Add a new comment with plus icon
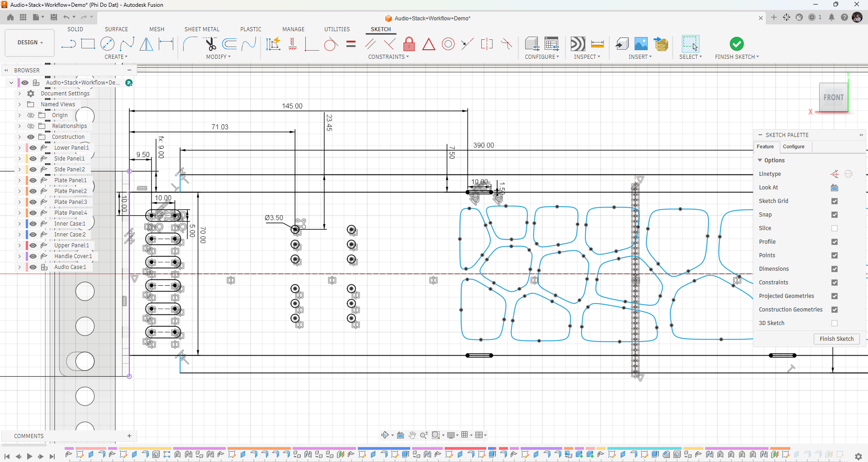The width and height of the screenshot is (868, 462). [x=129, y=436]
